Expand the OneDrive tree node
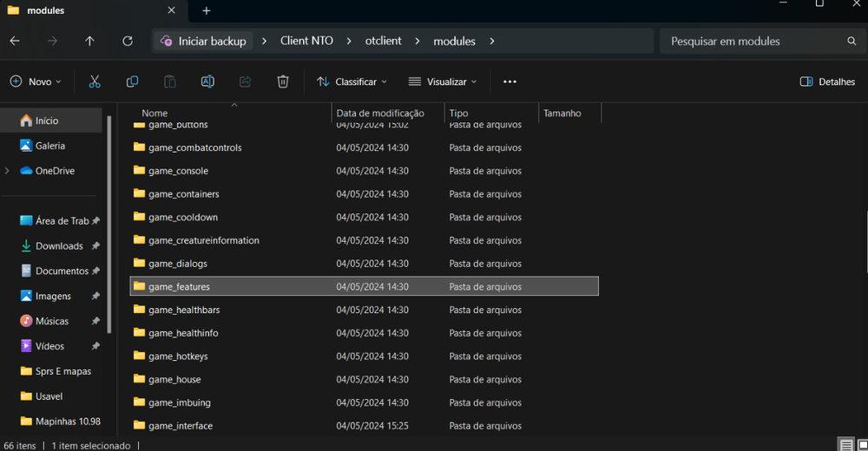Screen dimensions: 868x451 pos(8,171)
